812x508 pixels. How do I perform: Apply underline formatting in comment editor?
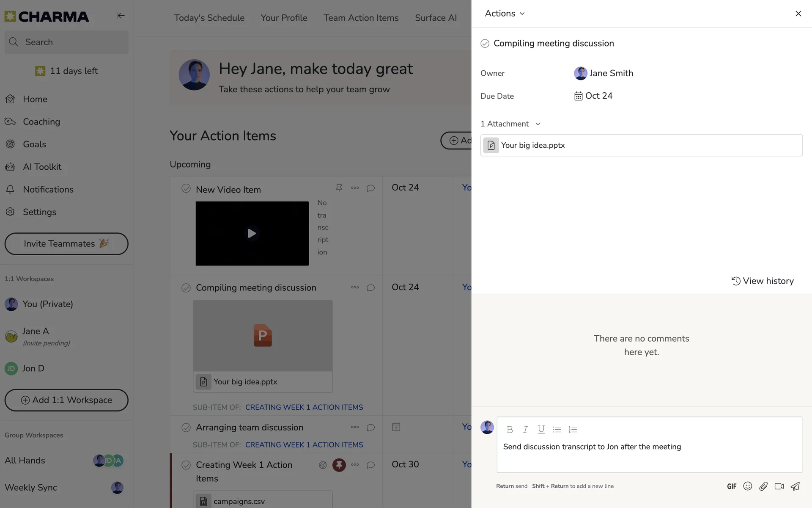click(x=541, y=429)
